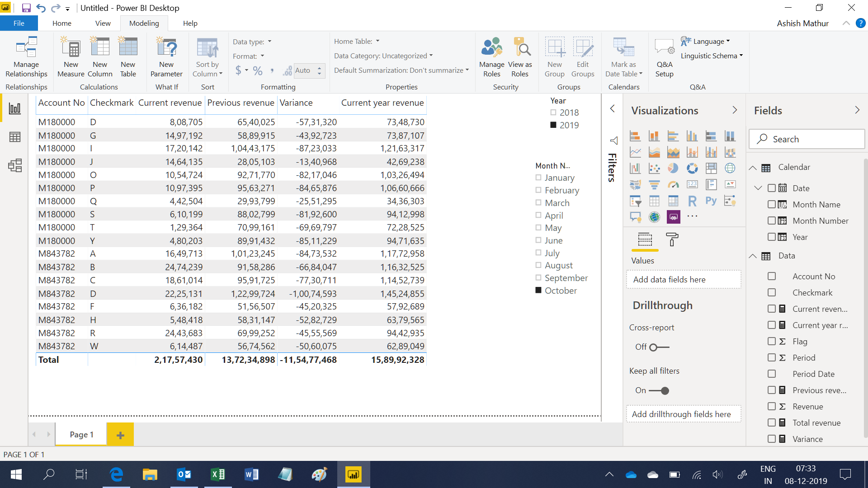Check June in Month Name slicer
Viewport: 868px width, 488px height.
point(538,240)
